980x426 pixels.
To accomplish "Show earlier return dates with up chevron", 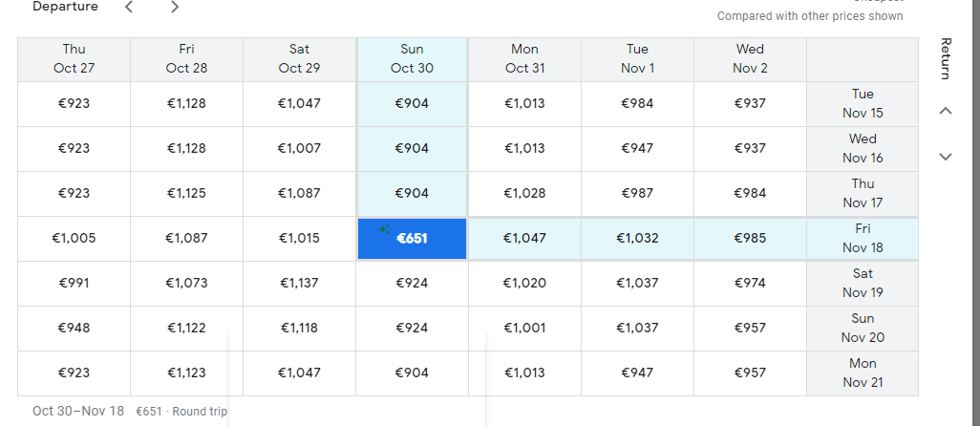I will point(946,111).
